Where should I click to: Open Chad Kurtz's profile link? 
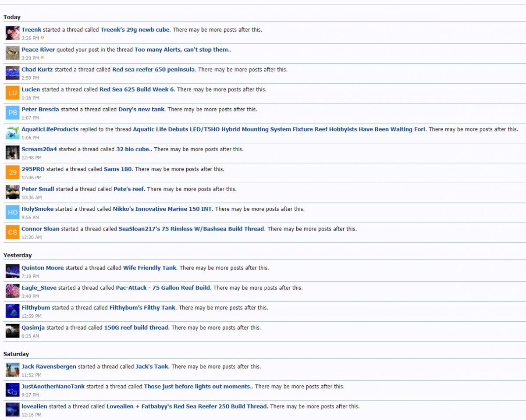pyautogui.click(x=37, y=69)
